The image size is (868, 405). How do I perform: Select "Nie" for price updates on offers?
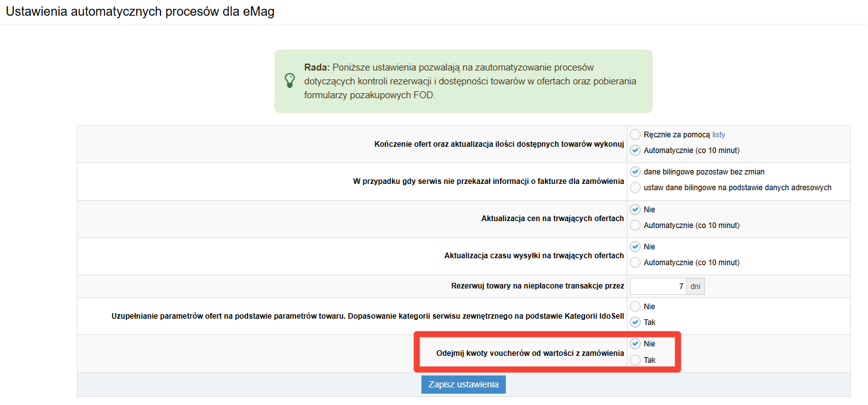[635, 210]
